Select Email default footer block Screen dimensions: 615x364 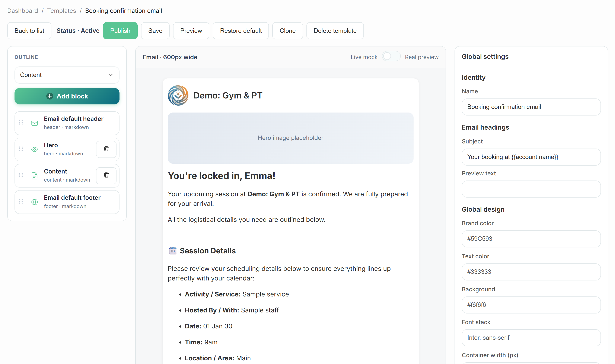coord(67,202)
